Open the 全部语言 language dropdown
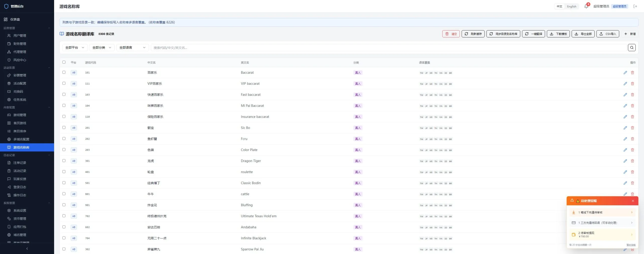Image resolution: width=644 pixels, height=254 pixels. tap(133, 48)
